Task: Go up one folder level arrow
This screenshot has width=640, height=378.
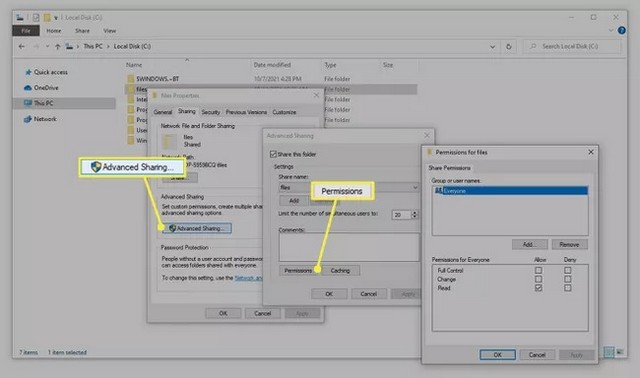Action: pyautogui.click(x=58, y=47)
